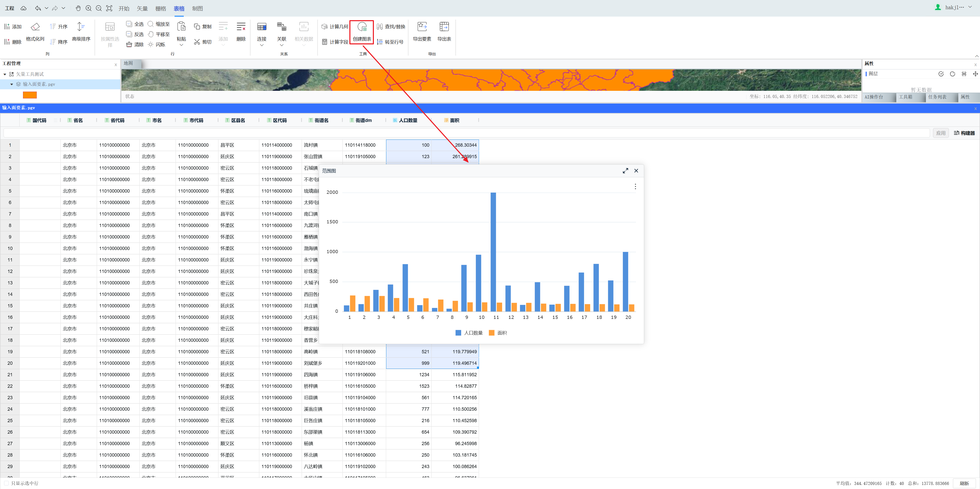The height and width of the screenshot is (489, 980).
Task: Open the 粘贴 paste dropdown arrow
Action: 181,45
